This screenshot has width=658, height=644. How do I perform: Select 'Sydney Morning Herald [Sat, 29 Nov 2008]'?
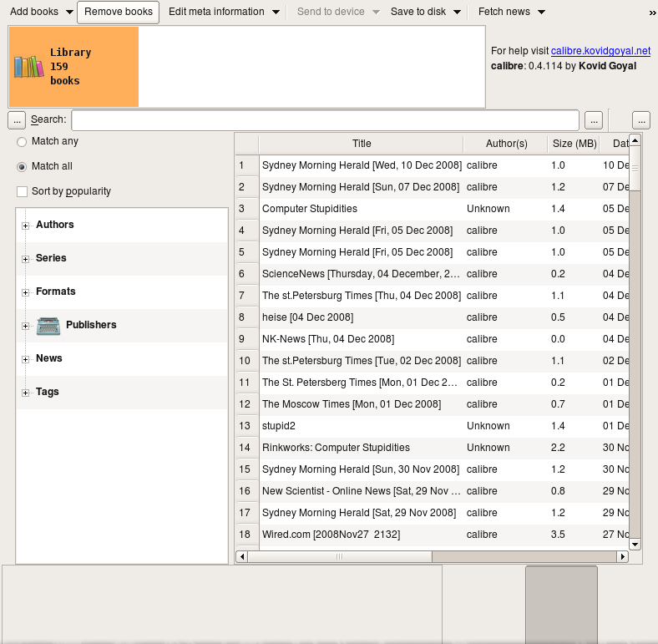(362, 513)
